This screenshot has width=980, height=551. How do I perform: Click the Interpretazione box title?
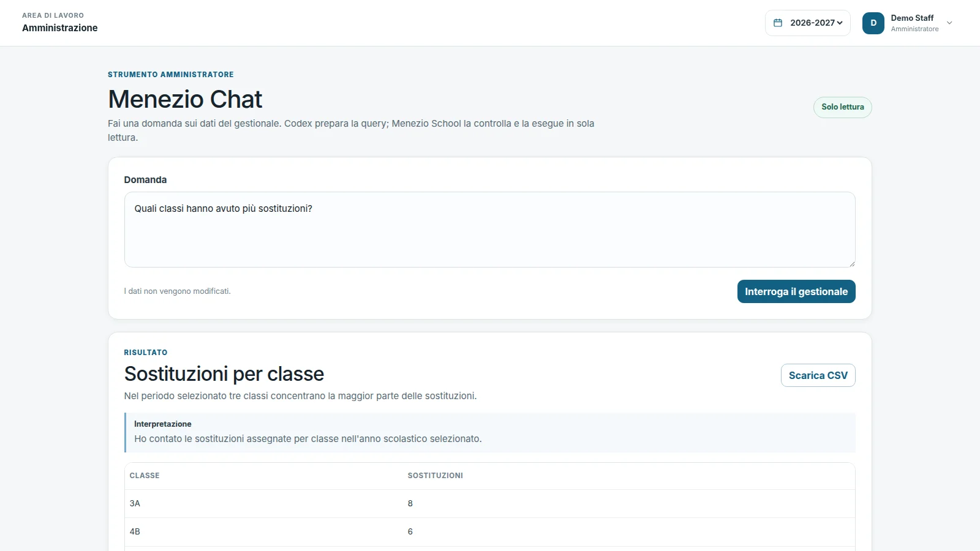point(163,424)
